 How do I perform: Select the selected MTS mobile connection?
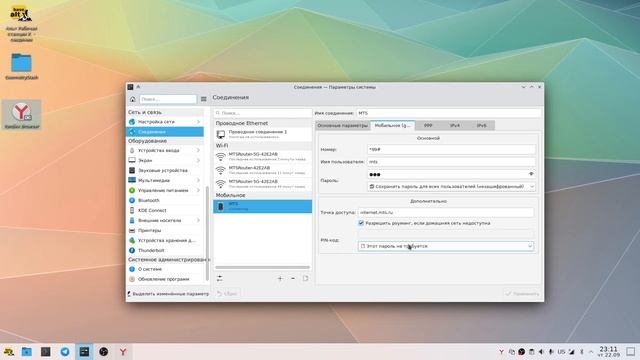(262, 206)
